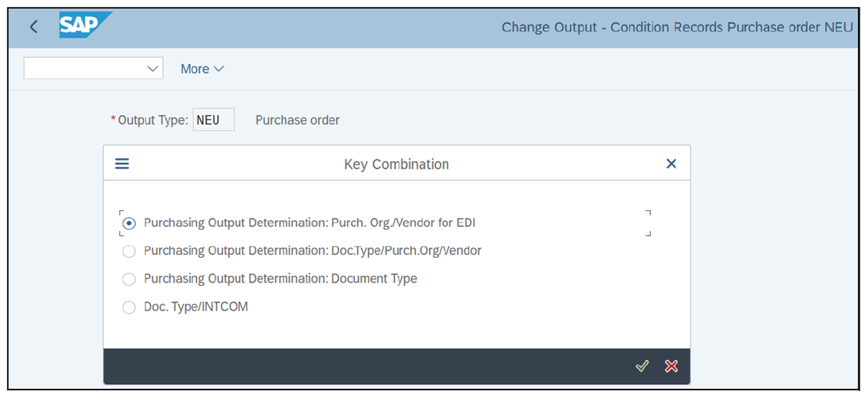
Task: Cancel the dialog with the red X icon
Action: pyautogui.click(x=671, y=366)
